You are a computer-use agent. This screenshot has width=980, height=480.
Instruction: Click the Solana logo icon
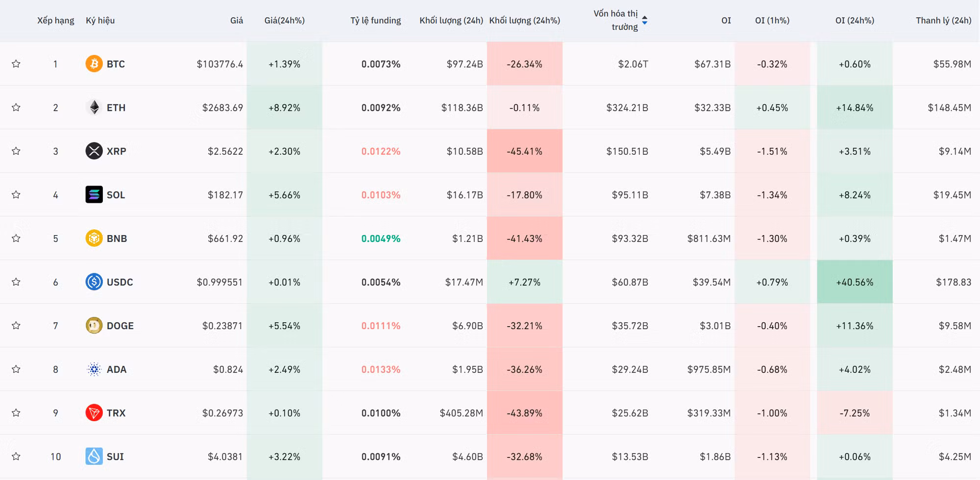point(94,194)
